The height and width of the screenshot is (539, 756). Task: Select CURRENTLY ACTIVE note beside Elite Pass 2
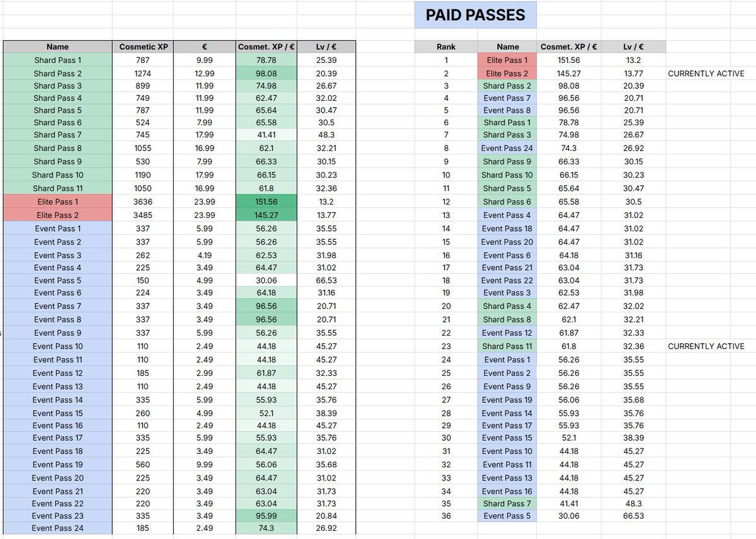[706, 74]
